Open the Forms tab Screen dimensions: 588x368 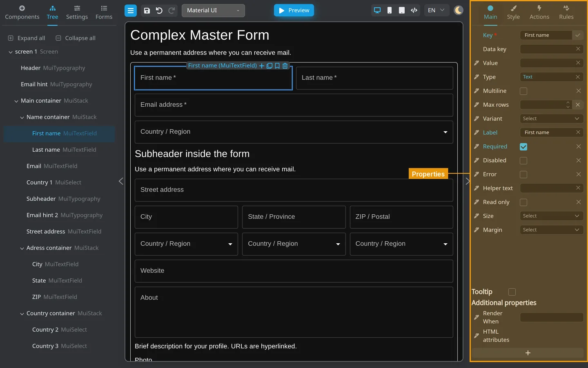point(104,13)
